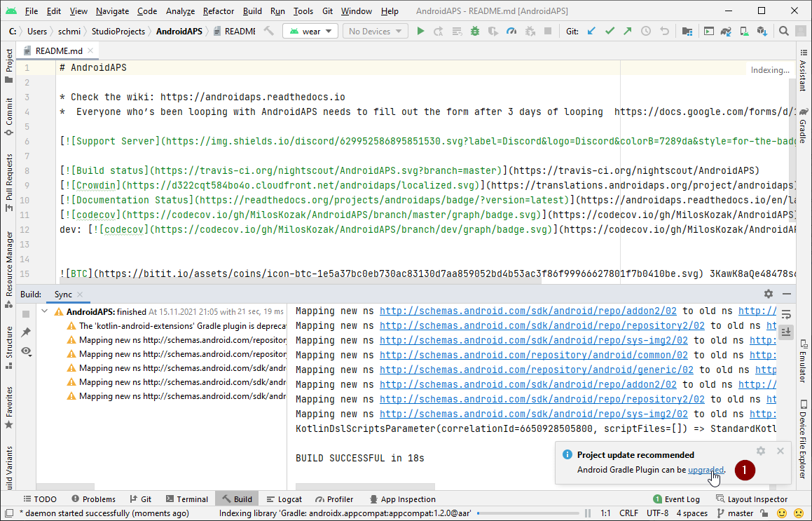Open the Refactor menu
Viewport: 812px width, 521px height.
tap(219, 11)
